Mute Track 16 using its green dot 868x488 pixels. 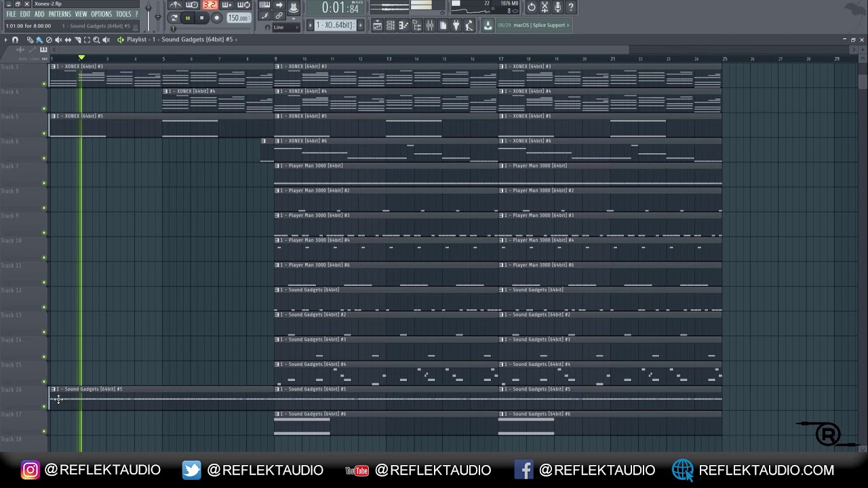point(45,407)
